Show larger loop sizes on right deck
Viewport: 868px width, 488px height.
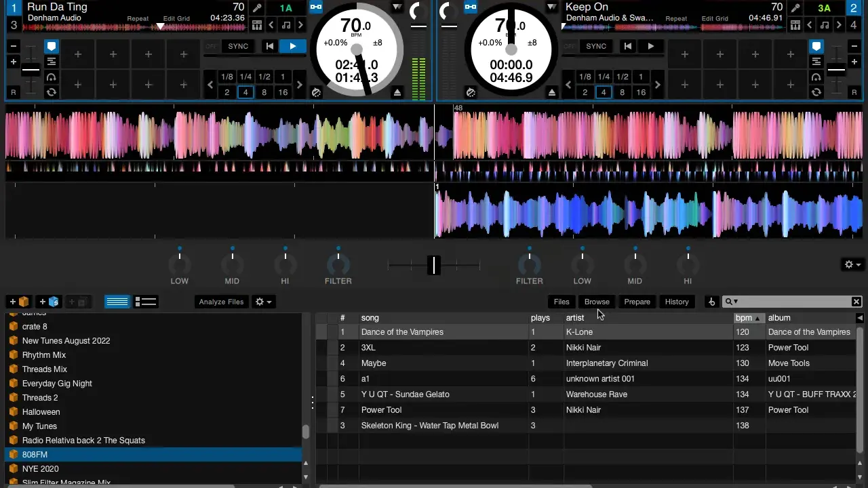pyautogui.click(x=657, y=85)
